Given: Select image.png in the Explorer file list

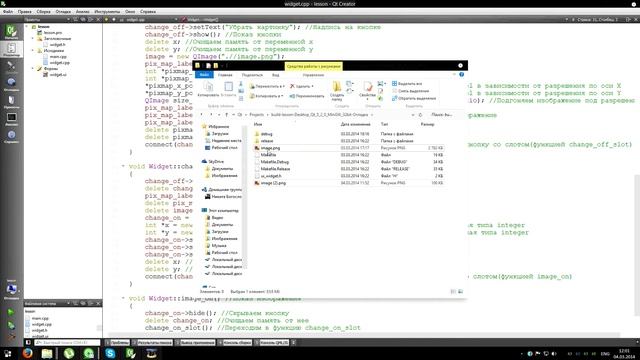Looking at the screenshot, I should (270, 148).
